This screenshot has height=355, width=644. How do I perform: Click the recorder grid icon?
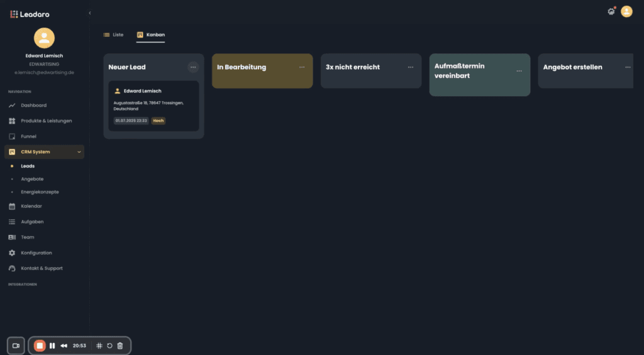coord(99,346)
